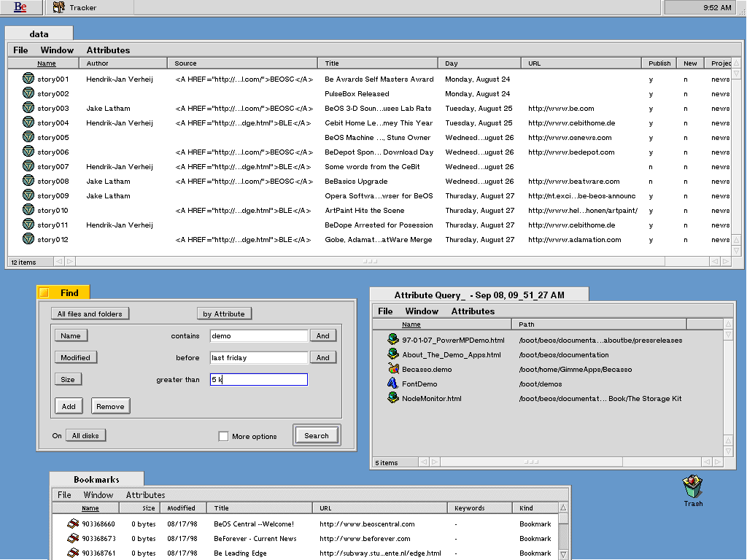This screenshot has width=747, height=560.
Task: Click the story001 file icon
Action: (x=28, y=79)
